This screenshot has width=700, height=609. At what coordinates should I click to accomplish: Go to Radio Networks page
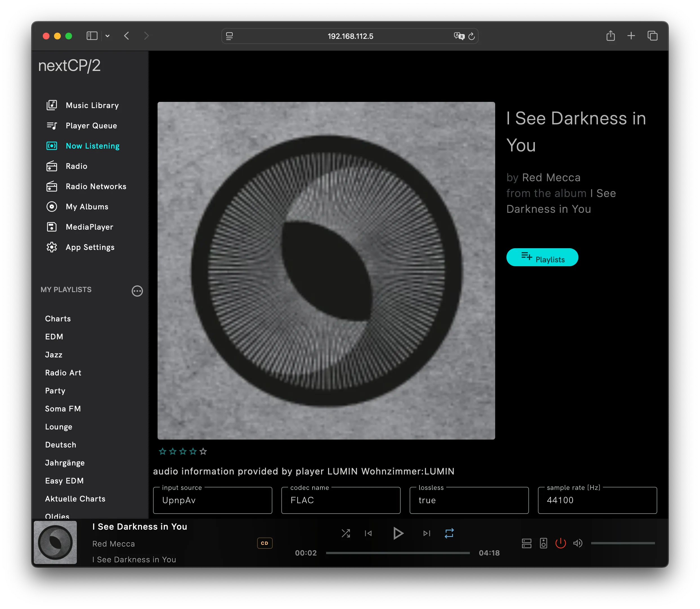pyautogui.click(x=96, y=187)
